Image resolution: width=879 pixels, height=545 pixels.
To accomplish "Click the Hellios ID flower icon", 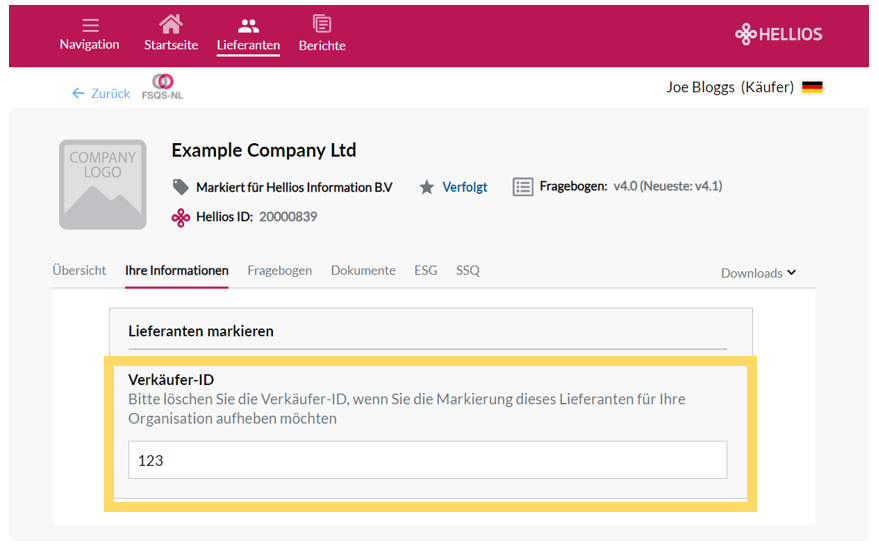I will point(181,218).
